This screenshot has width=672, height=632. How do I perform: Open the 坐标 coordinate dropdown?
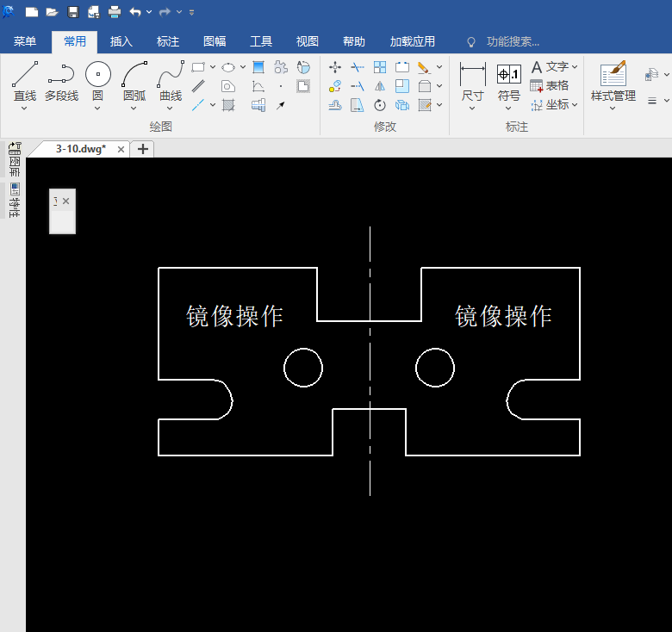pyautogui.click(x=575, y=104)
